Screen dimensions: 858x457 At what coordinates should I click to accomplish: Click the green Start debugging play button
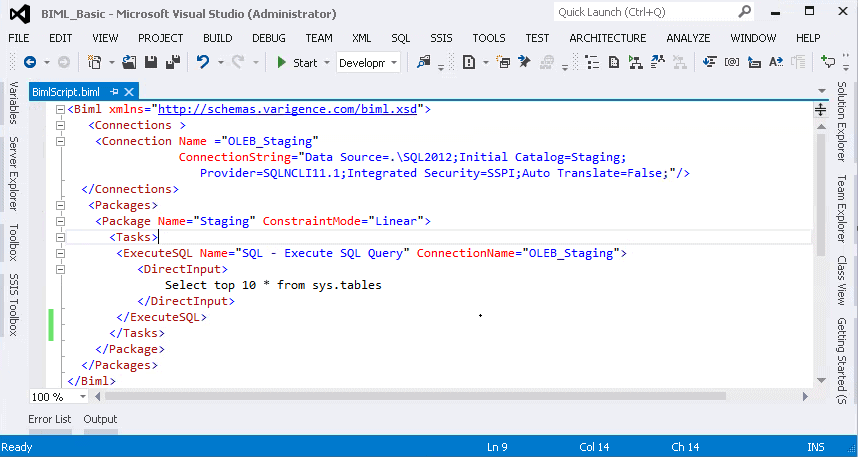[x=282, y=62]
